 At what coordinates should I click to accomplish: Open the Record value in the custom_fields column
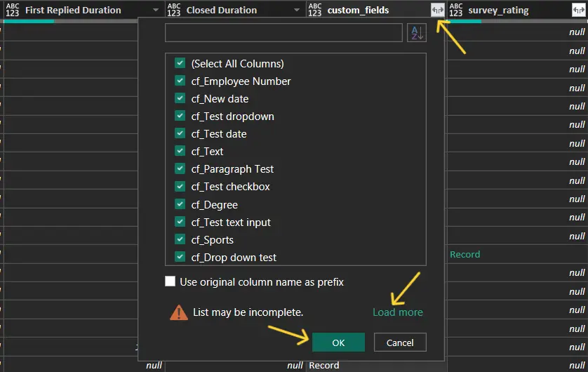pos(323,366)
